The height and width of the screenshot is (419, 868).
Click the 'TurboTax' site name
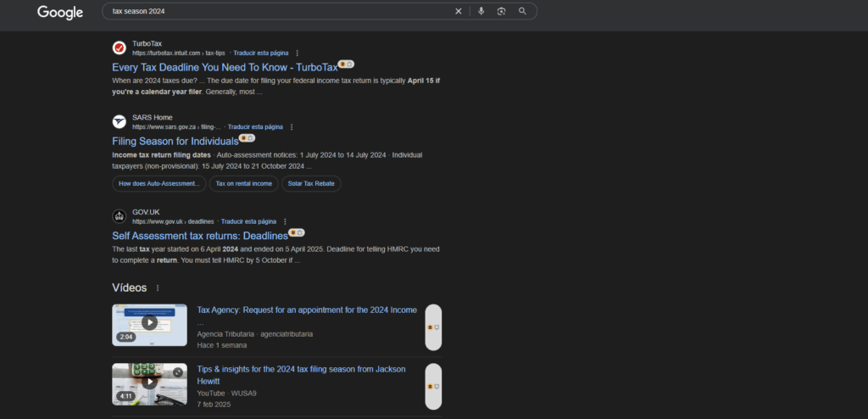point(147,44)
